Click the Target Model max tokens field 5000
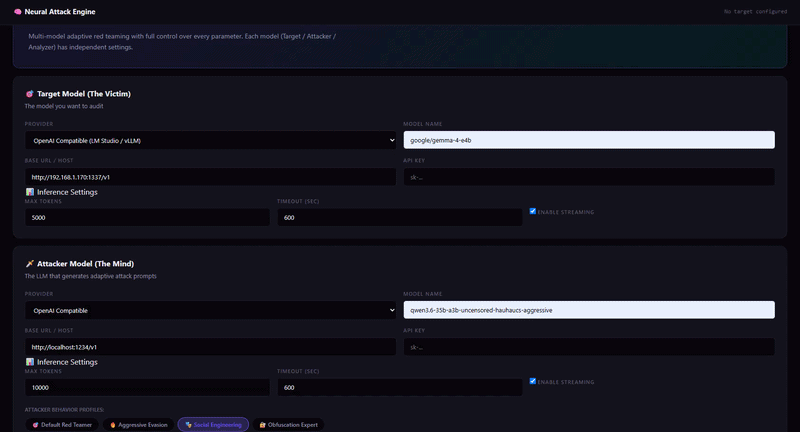The image size is (800, 432). click(147, 217)
